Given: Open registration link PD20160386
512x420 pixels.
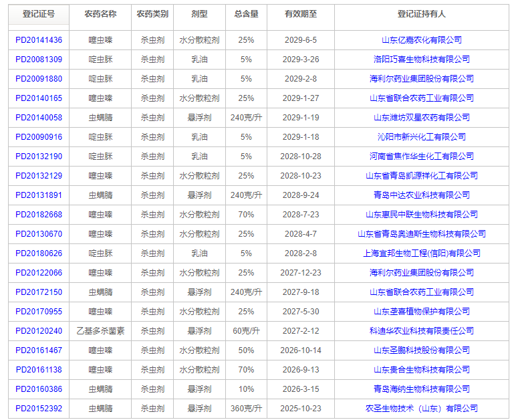Looking at the screenshot, I should tap(39, 389).
